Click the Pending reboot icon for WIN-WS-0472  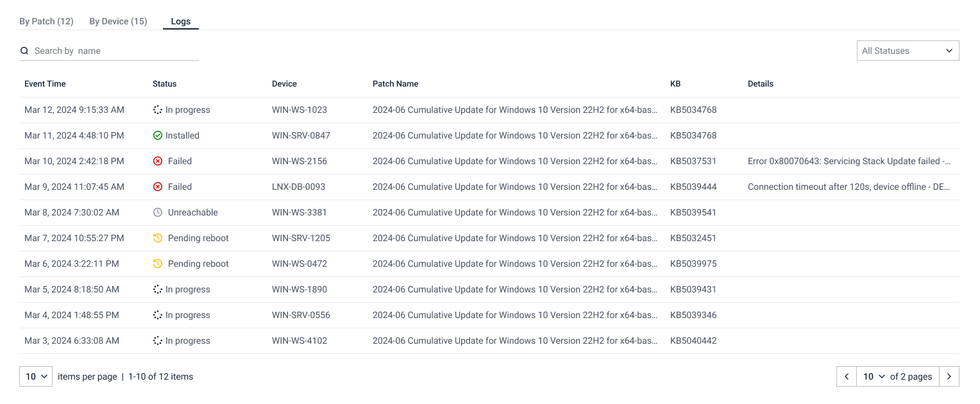158,264
